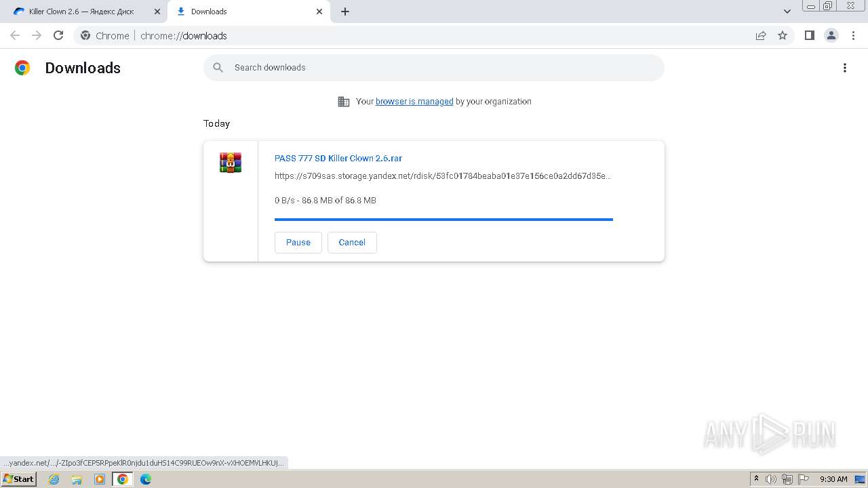The width and height of the screenshot is (868, 488).
Task: Launch Microsoft Edge from taskbar
Action: point(146,479)
